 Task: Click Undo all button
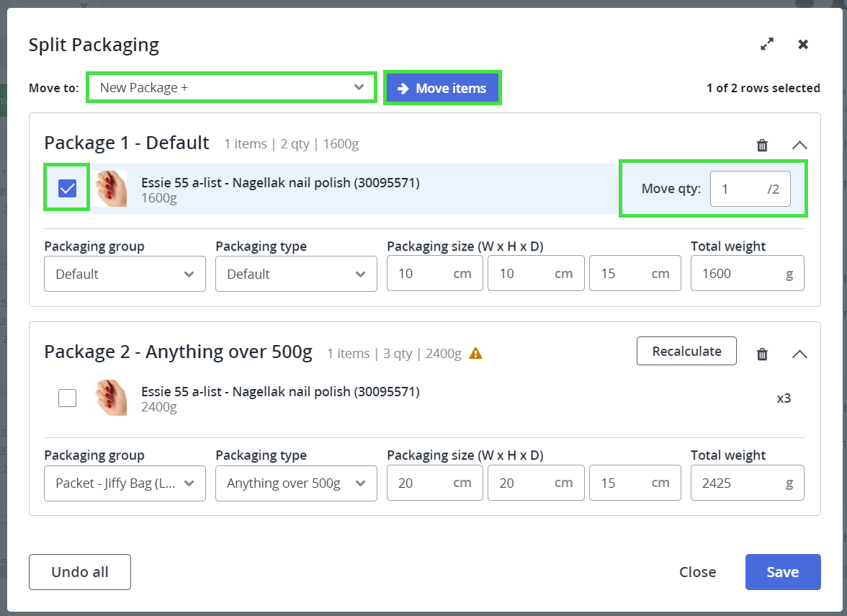[80, 572]
